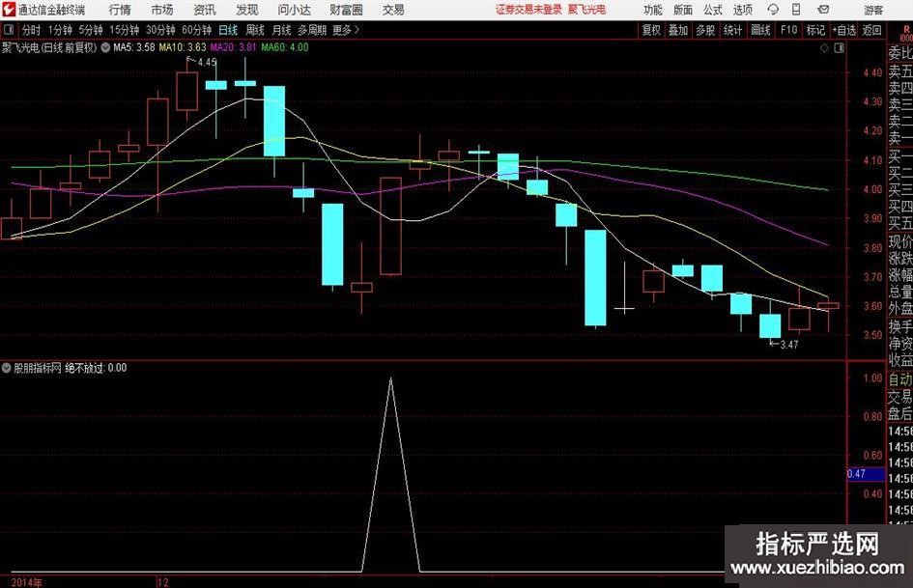Click the 游客 user label
The image size is (913, 588).
pos(873,10)
